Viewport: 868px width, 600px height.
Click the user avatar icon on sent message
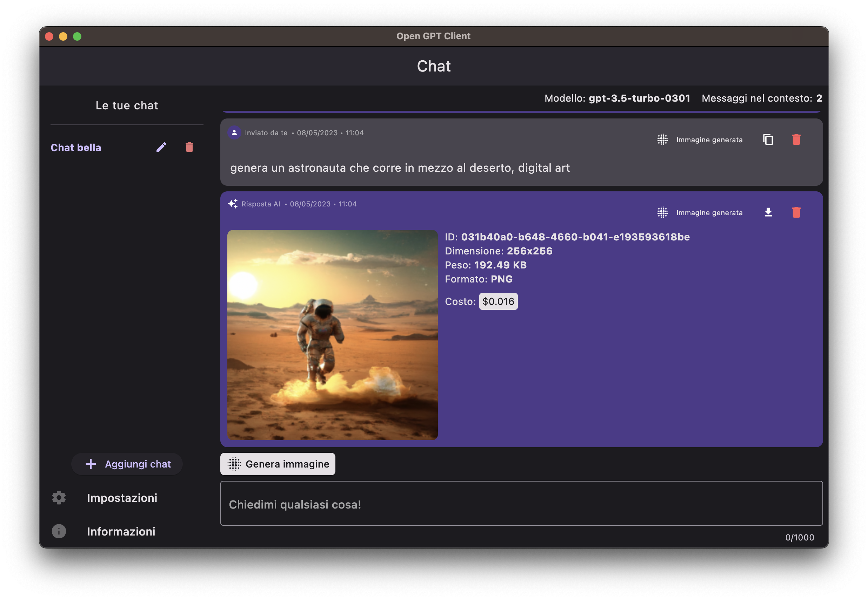(x=234, y=133)
